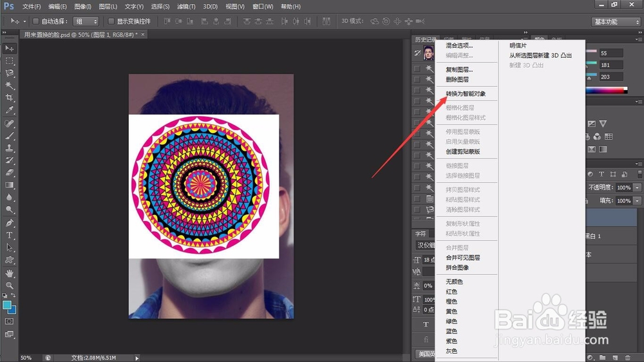644x362 pixels.
Task: Enable the 自动选择 checkbox
Action: pos(35,21)
